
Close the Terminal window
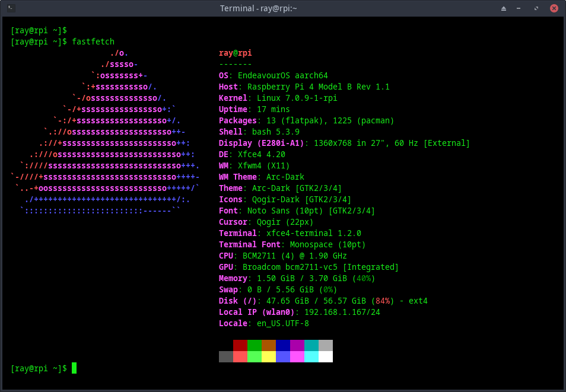click(x=554, y=8)
